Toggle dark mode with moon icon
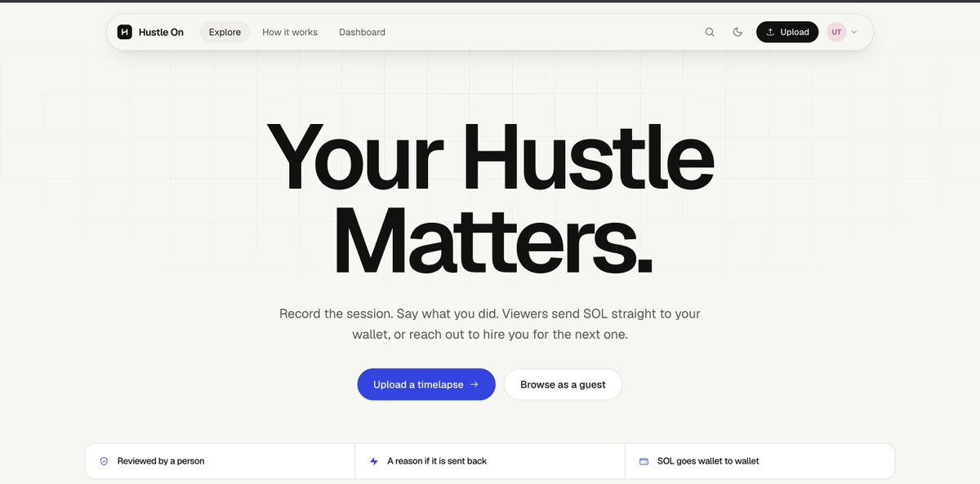This screenshot has width=980, height=484. click(737, 32)
